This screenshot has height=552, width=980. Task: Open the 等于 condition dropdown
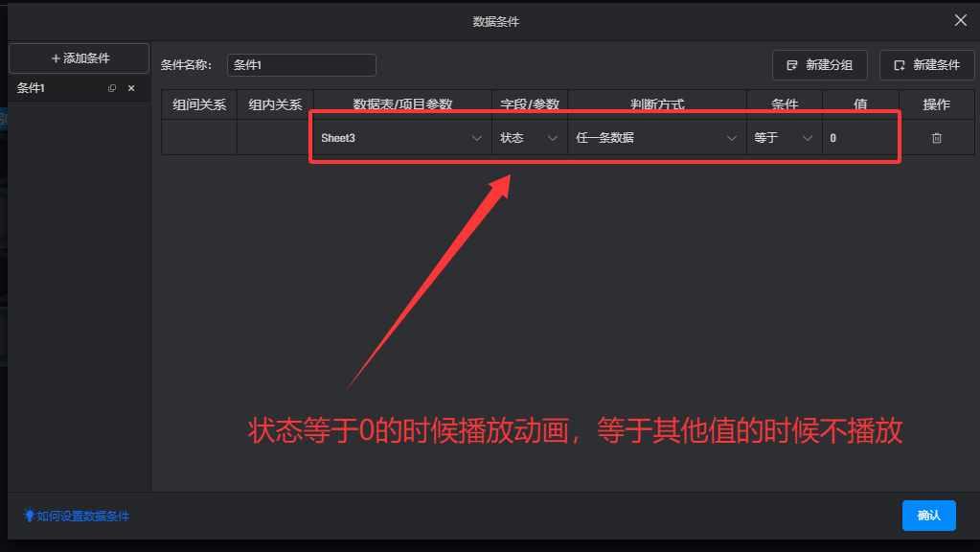[784, 138]
